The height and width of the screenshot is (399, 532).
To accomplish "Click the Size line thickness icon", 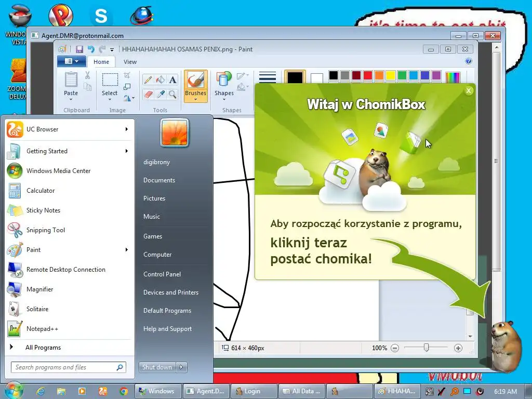I will 268,77.
